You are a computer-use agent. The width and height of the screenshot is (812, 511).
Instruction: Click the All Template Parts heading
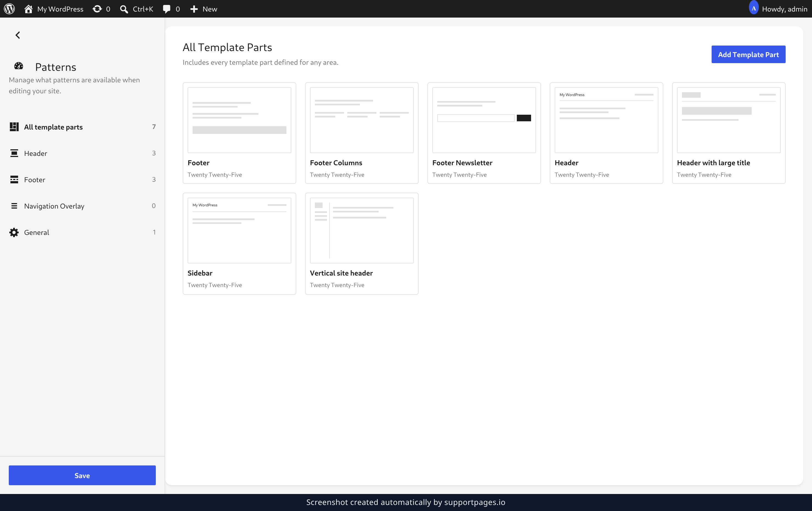[227, 47]
